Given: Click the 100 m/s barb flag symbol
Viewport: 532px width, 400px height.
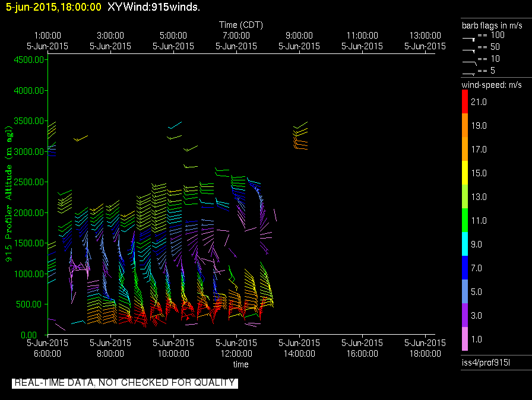Looking at the screenshot, I should tap(469, 37).
